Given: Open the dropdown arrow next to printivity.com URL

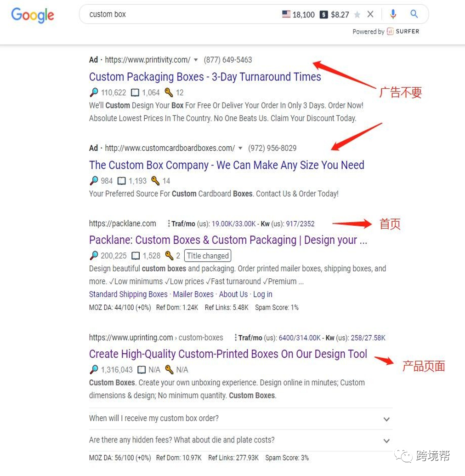Looking at the screenshot, I should coord(196,60).
